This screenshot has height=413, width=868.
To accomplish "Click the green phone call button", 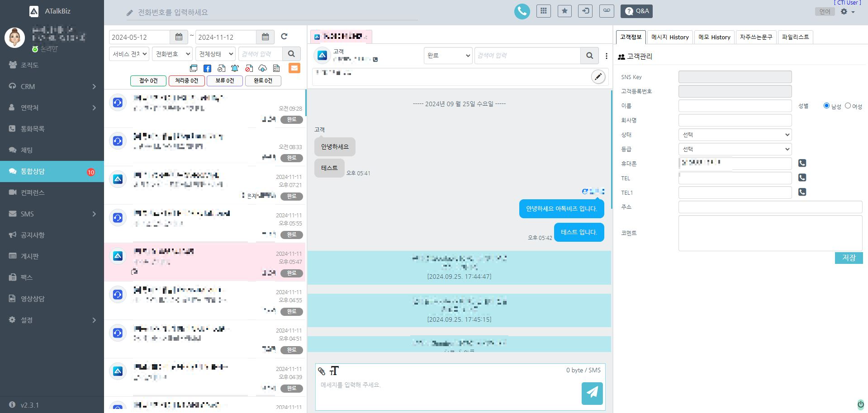I will pos(522,11).
